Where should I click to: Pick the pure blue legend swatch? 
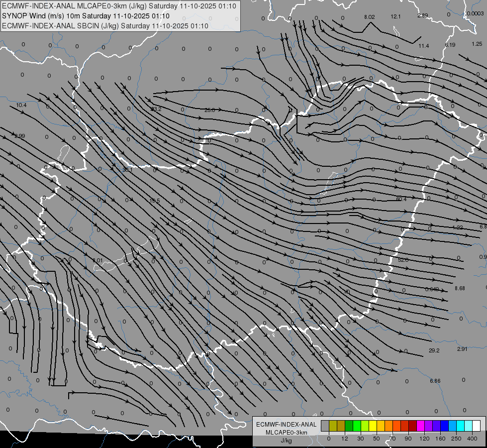pyautogui.click(x=444, y=426)
